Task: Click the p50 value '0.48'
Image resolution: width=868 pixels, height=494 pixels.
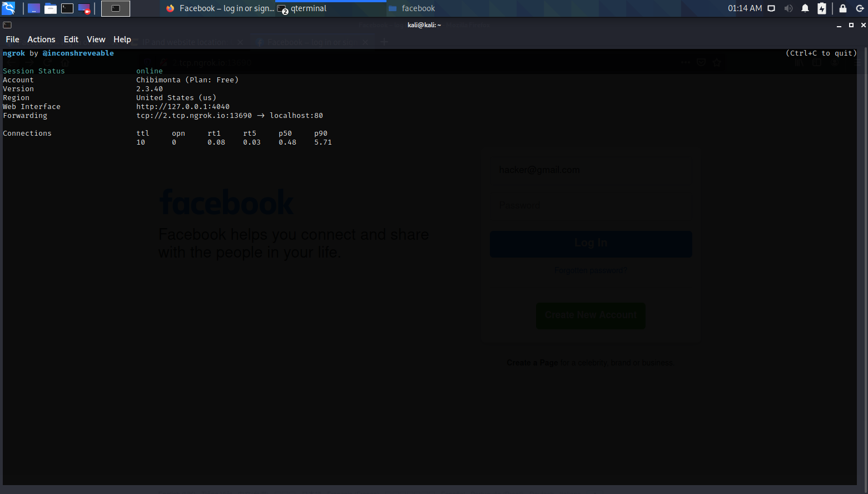Action: (287, 142)
